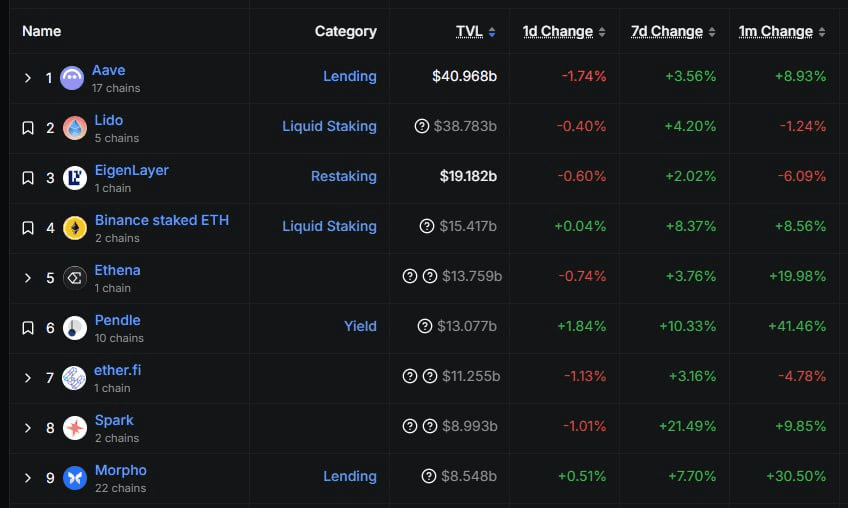Screen dimensions: 848x508
Task: Click the first help icon in ether.fi TVL
Action: tap(410, 376)
